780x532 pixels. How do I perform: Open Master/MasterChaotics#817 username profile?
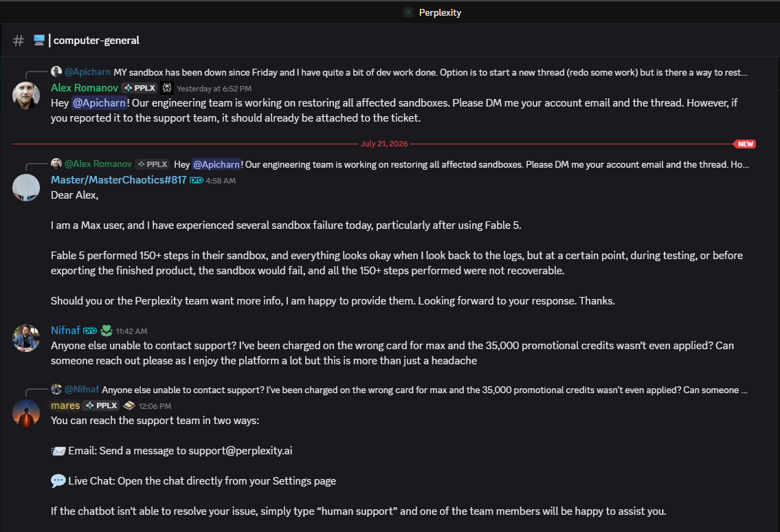tap(118, 180)
